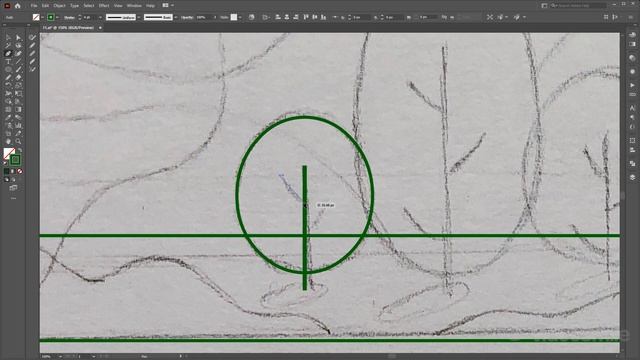Click the Home icon
The width and height of the screenshot is (640, 360).
(18, 6)
